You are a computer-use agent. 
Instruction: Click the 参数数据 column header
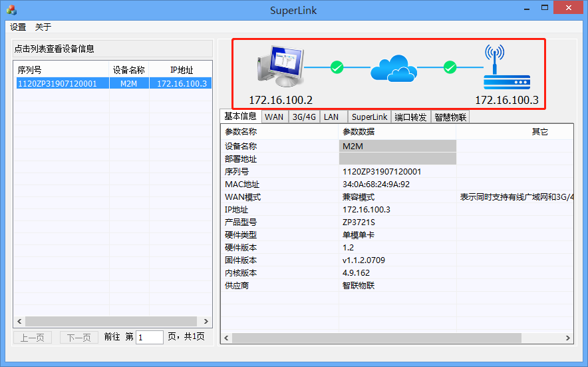pyautogui.click(x=398, y=131)
